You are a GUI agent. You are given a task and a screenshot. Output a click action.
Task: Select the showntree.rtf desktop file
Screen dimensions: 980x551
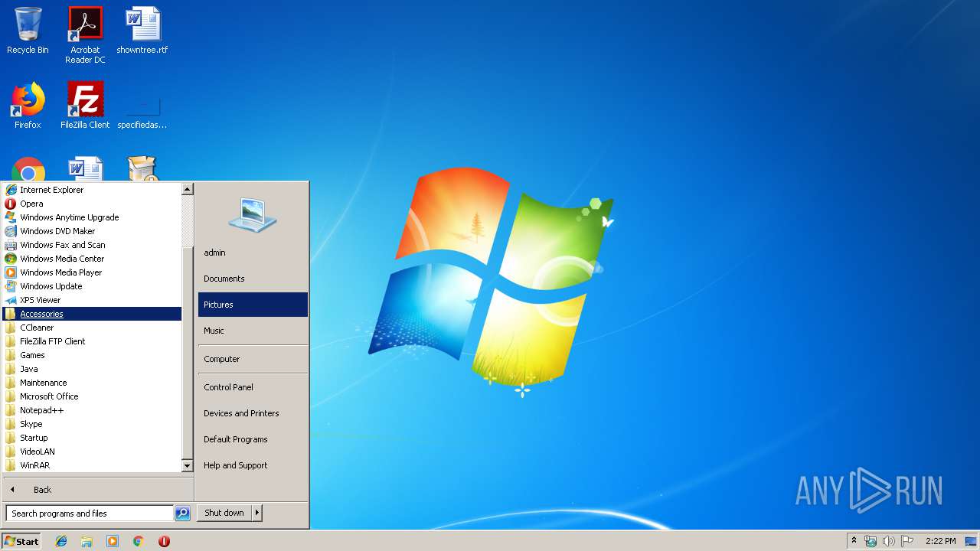click(x=142, y=31)
